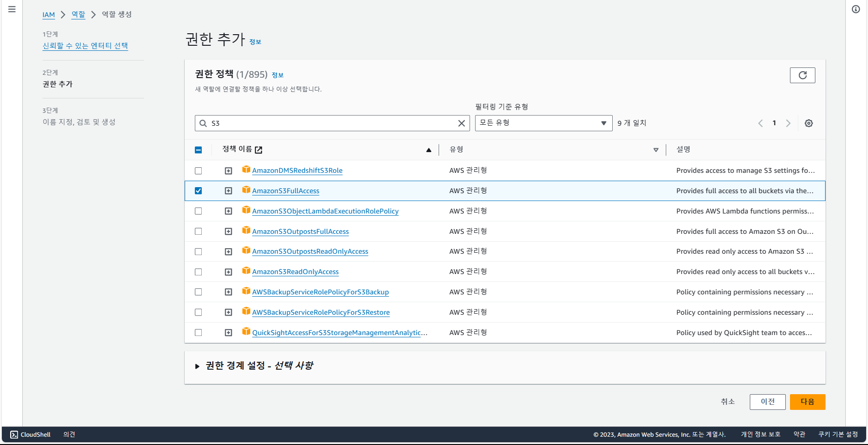
Task: Sort by policy name ascending arrow
Action: [428, 150]
